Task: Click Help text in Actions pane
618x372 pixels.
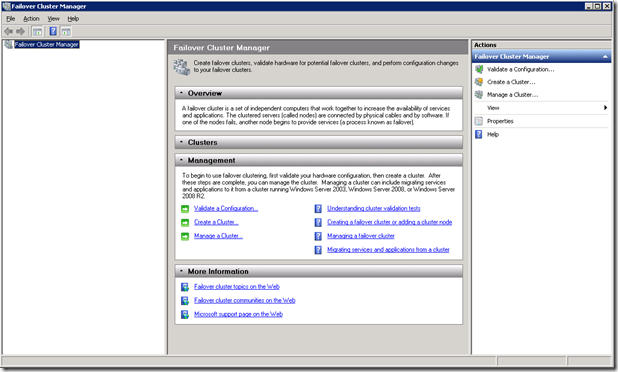Action: point(493,134)
